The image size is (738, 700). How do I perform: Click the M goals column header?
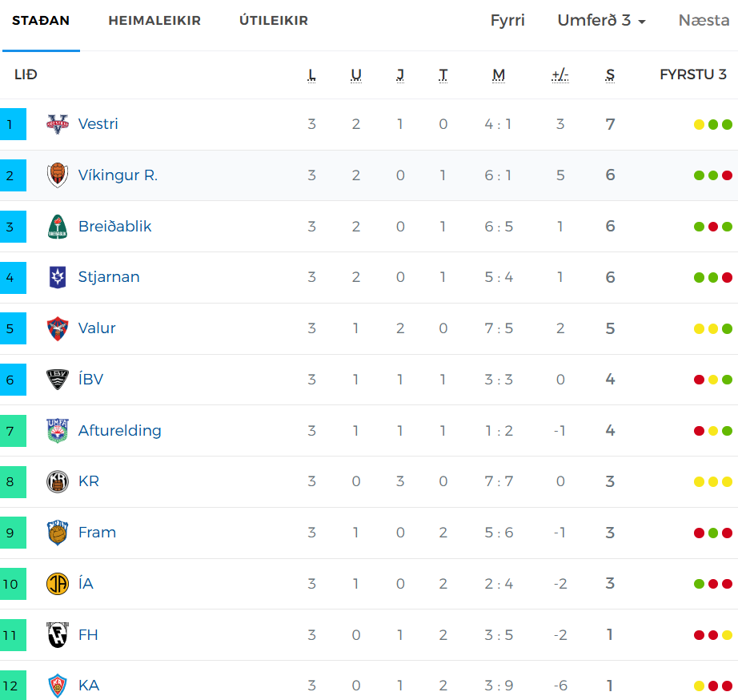(499, 75)
